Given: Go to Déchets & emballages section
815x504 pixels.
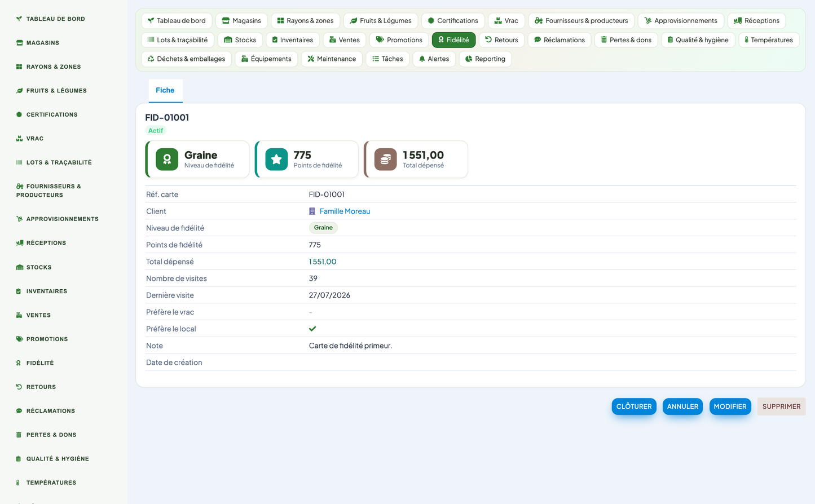Looking at the screenshot, I should (x=186, y=59).
